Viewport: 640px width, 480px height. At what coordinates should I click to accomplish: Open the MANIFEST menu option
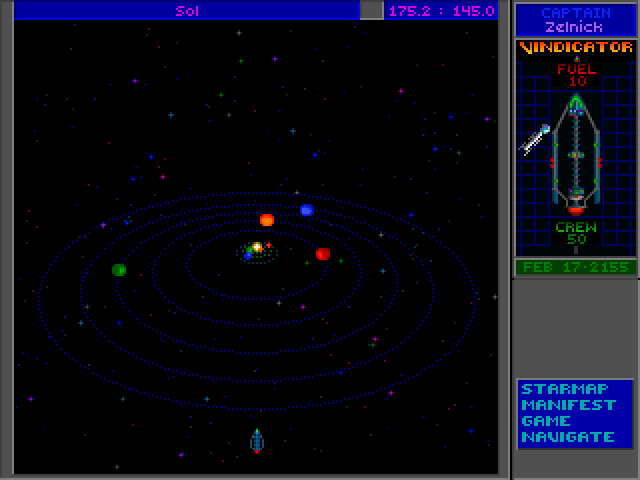(x=571, y=405)
